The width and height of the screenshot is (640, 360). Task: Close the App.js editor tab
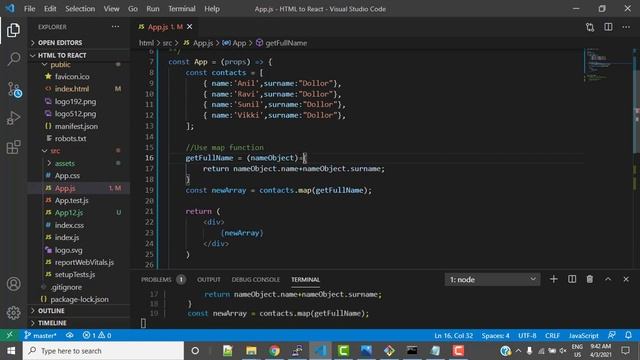coord(190,27)
